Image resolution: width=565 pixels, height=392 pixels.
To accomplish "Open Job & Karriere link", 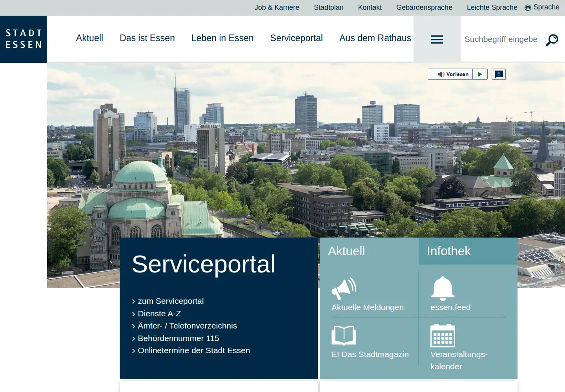I will click(277, 7).
